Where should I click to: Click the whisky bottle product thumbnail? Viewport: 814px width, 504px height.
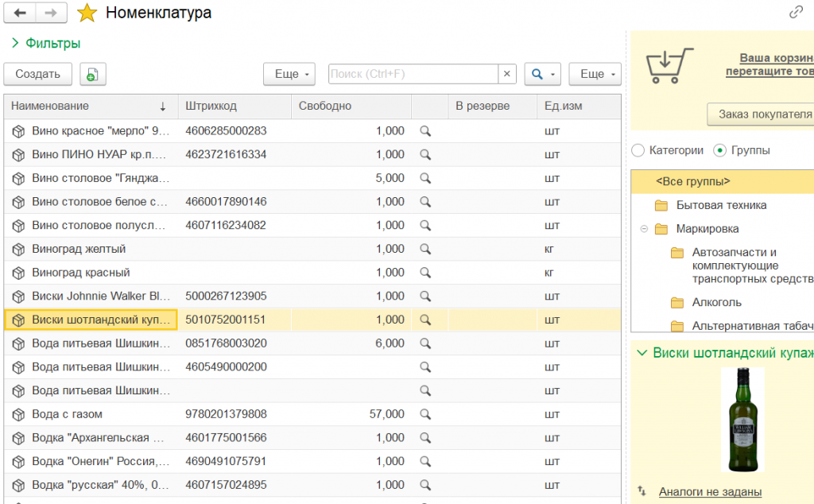coord(742,420)
